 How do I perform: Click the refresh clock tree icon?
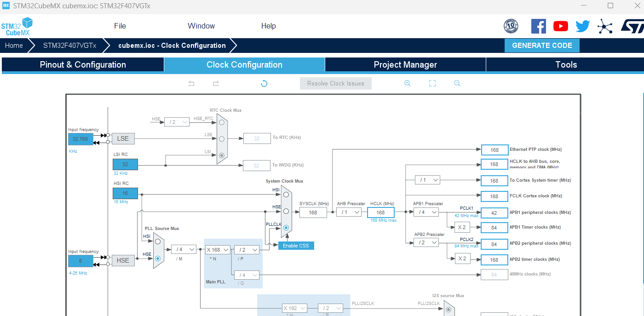tap(264, 83)
